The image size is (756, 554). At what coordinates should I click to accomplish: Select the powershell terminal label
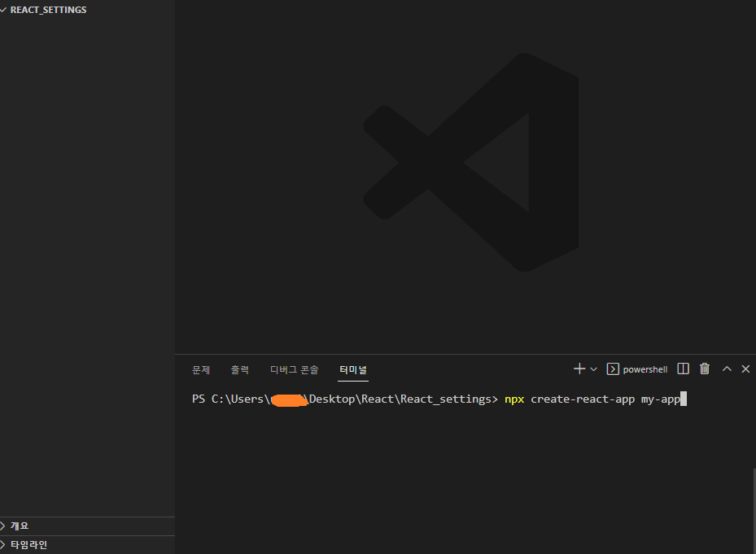point(645,370)
